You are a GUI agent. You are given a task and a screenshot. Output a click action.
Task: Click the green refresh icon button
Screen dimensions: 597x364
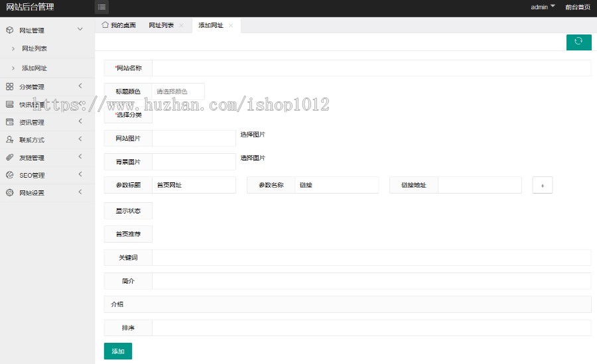pos(578,42)
